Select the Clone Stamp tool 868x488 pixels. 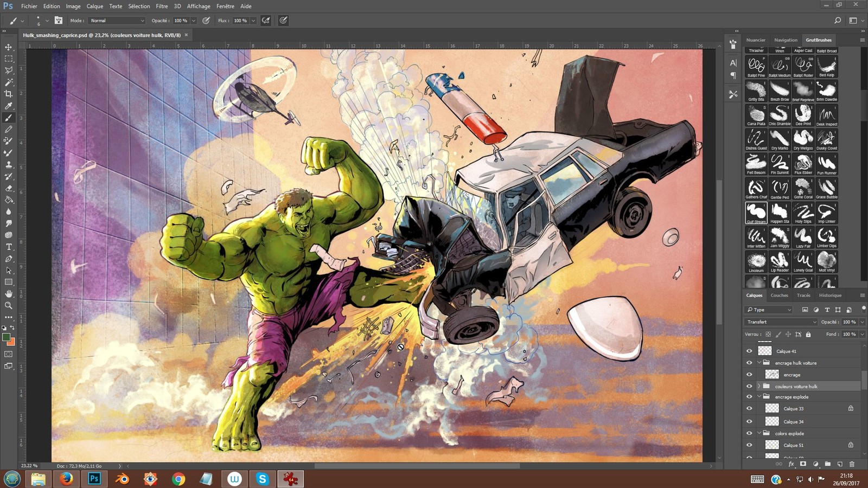click(x=9, y=165)
